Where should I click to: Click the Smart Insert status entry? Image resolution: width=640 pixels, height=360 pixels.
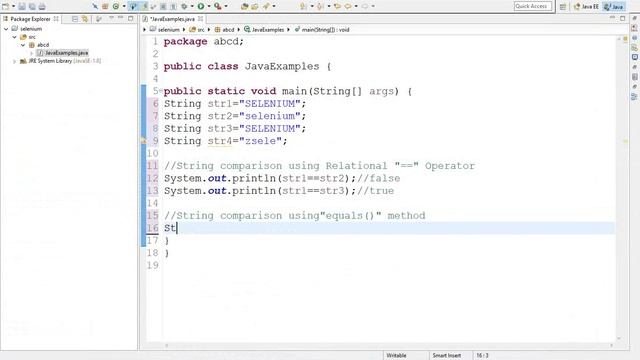447,356
